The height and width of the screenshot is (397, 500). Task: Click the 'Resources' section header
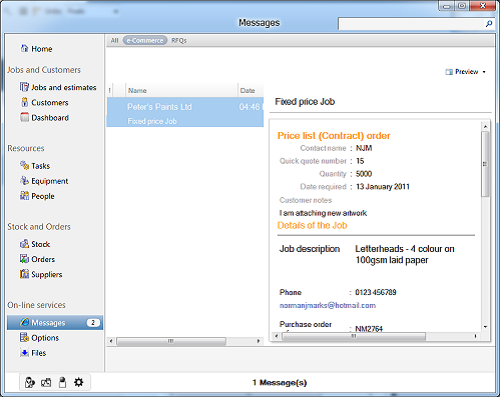point(26,148)
